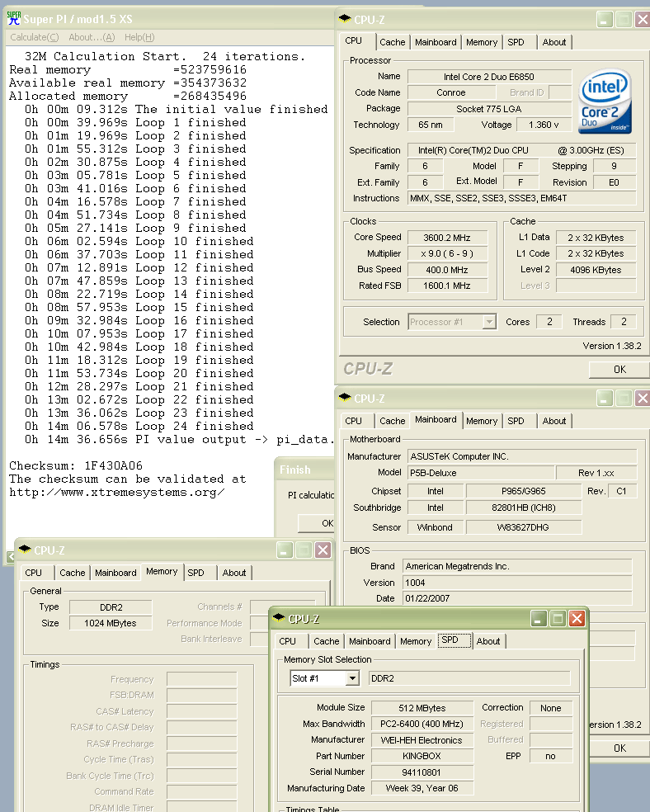The image size is (650, 812).
Task: Click the Voltage value 1.360 v
Action: click(544, 125)
